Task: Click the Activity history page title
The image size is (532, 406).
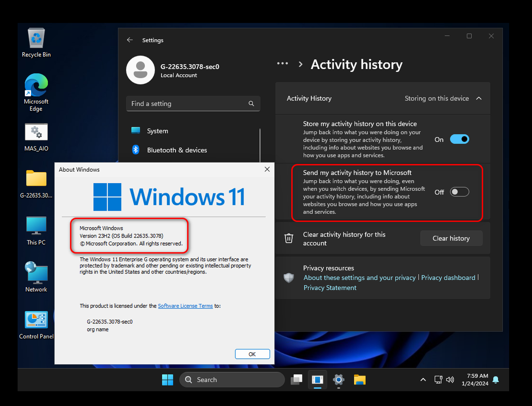Action: (x=357, y=64)
